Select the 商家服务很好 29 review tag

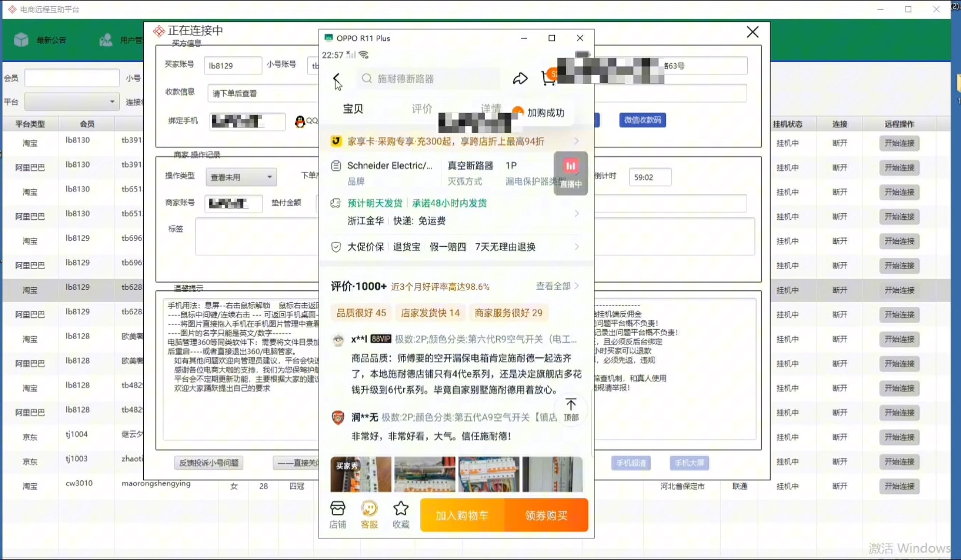pos(509,313)
